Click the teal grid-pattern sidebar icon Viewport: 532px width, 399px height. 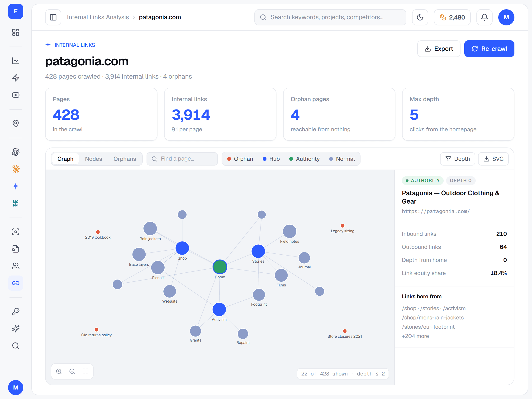[16, 203]
